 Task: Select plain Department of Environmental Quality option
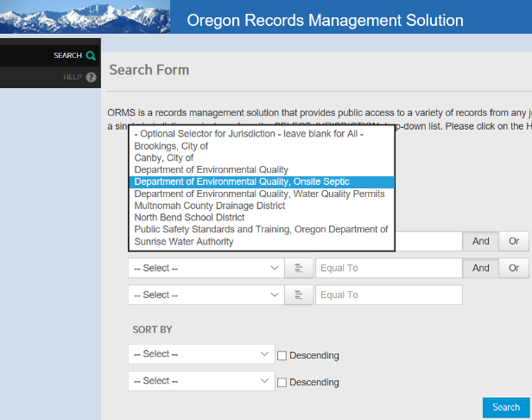[262, 169]
